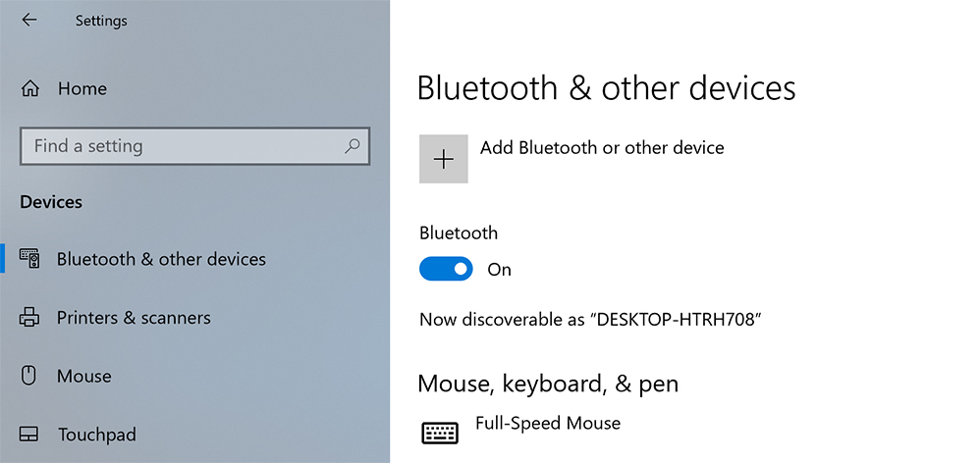Screen dimensions: 980x463
Task: Click the Home house icon
Action: click(29, 88)
